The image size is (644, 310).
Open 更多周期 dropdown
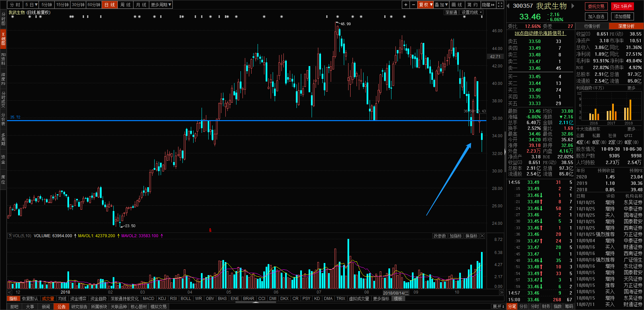point(161,5)
